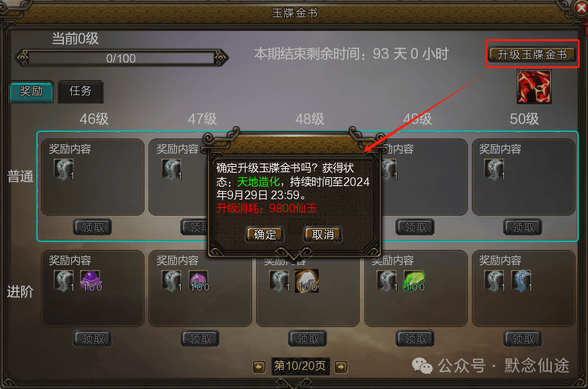
Task: Go to next page with right arrow
Action: tap(341, 367)
